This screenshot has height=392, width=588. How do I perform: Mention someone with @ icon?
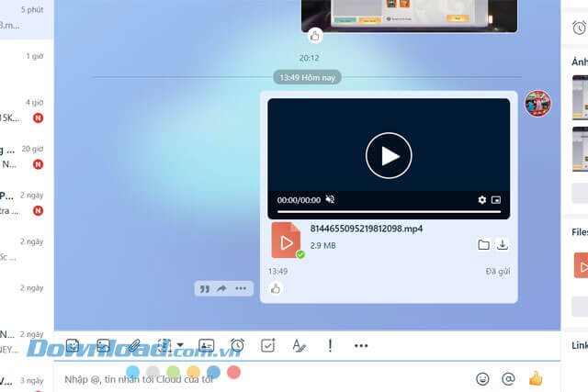pyautogui.click(x=508, y=379)
